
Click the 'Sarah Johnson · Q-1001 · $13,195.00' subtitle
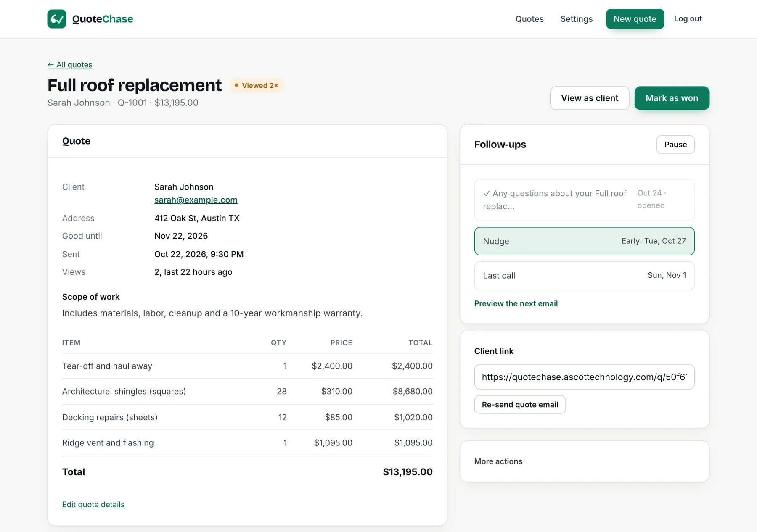[x=123, y=103]
